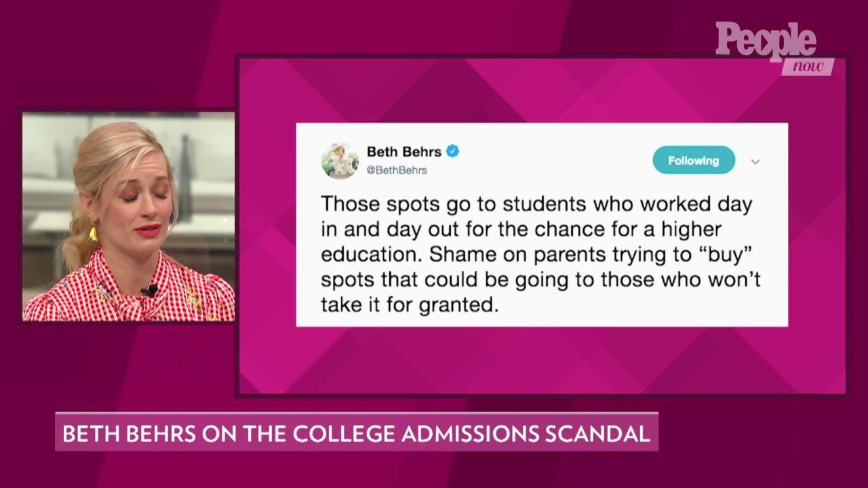Click "BETH BEHRS" in the caption banner
The image size is (868, 488).
coord(130,434)
